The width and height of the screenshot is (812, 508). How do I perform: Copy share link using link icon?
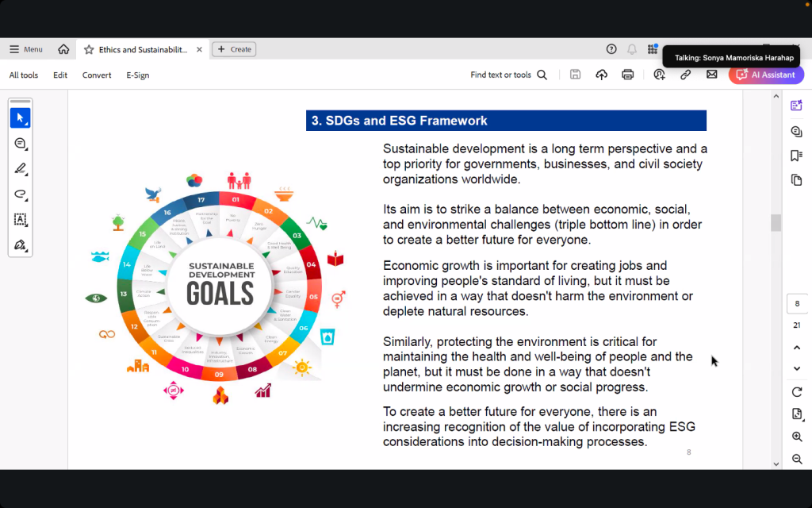pyautogui.click(x=685, y=75)
